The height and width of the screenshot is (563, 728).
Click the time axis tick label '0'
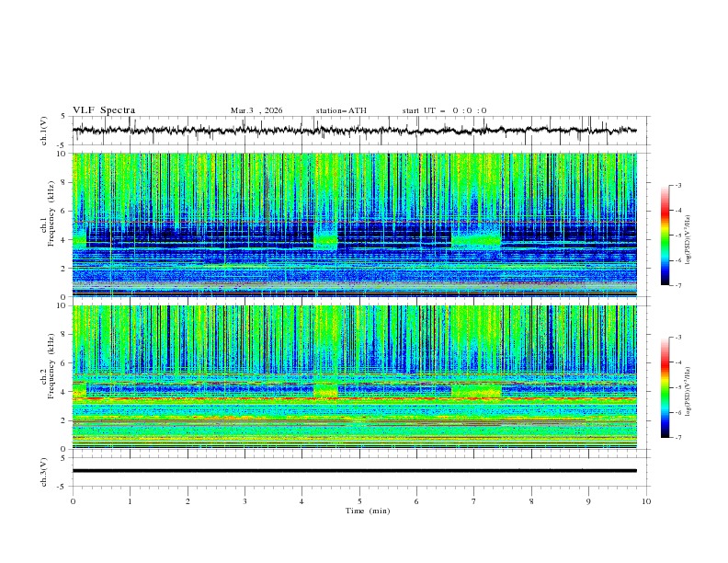click(x=73, y=501)
